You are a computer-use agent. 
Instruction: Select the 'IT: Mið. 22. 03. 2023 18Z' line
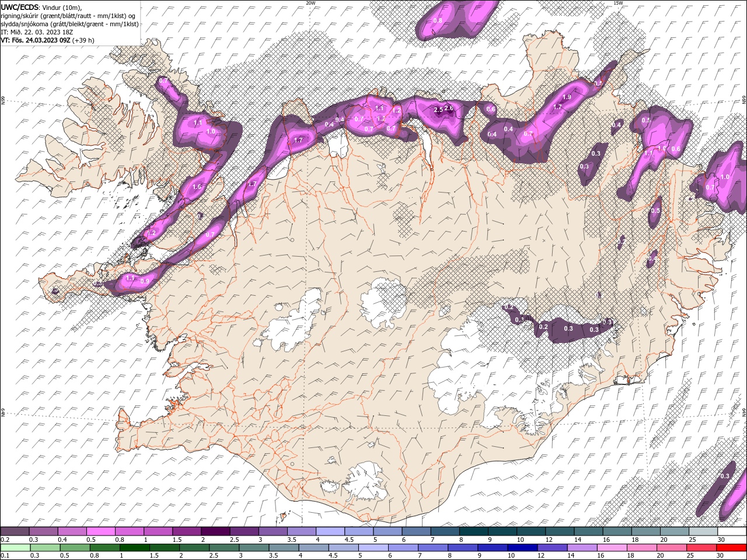pyautogui.click(x=37, y=32)
